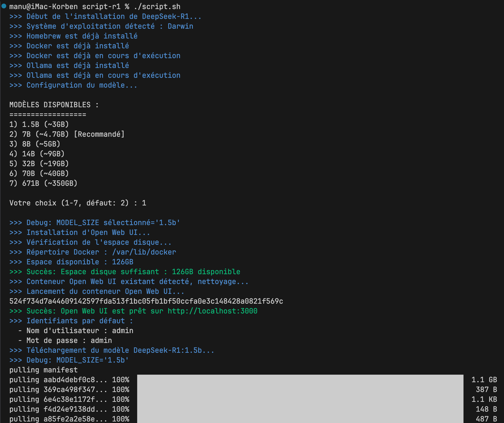
Task: Select model option '7) 671B (~350GB)'
Action: click(x=43, y=183)
